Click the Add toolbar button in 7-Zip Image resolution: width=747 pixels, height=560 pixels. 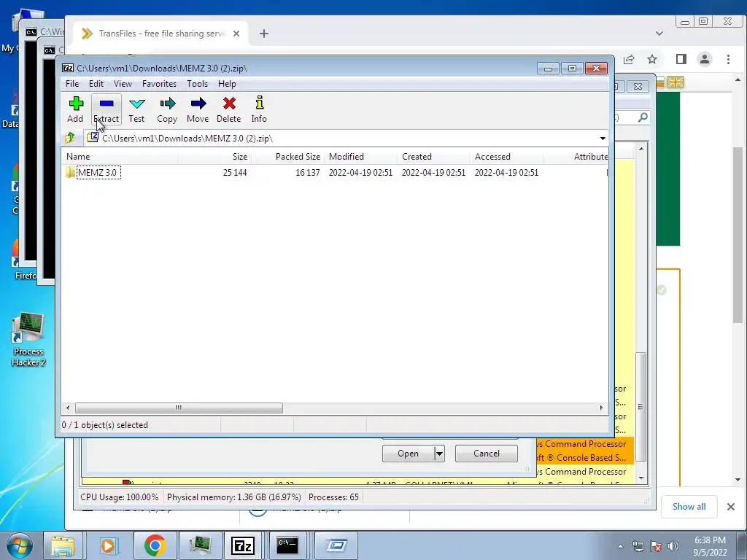click(x=75, y=109)
